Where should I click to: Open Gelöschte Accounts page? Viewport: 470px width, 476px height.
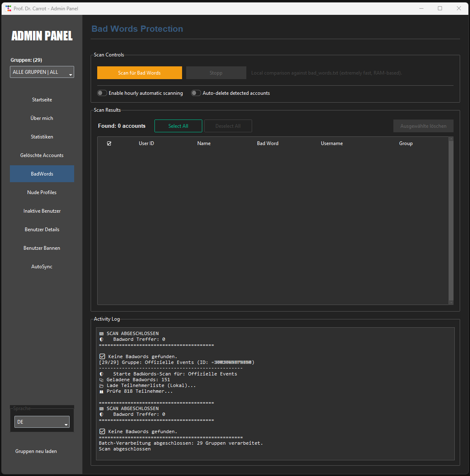42,155
